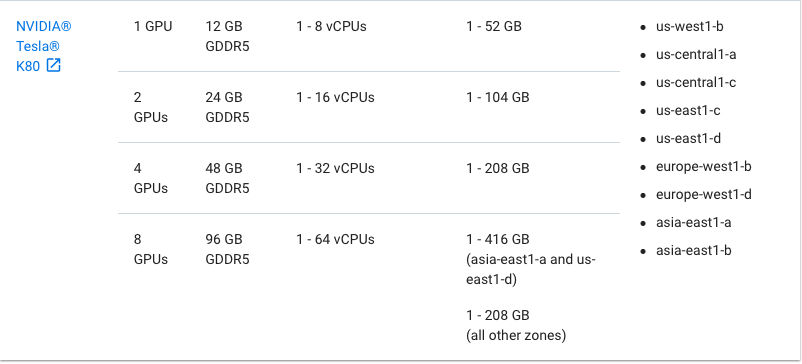Click the 1 - 8 vCPUs cell
This screenshot has width=802, height=364.
331,27
